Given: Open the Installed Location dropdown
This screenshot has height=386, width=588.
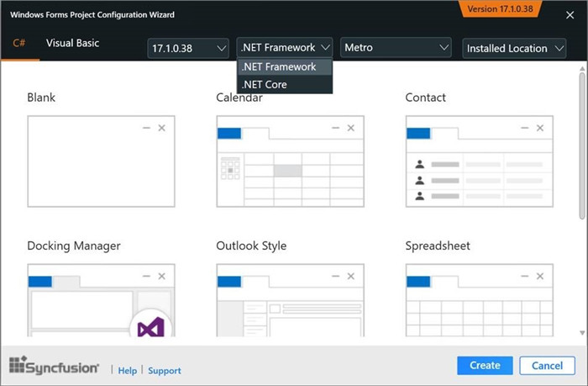Looking at the screenshot, I should click(x=516, y=49).
